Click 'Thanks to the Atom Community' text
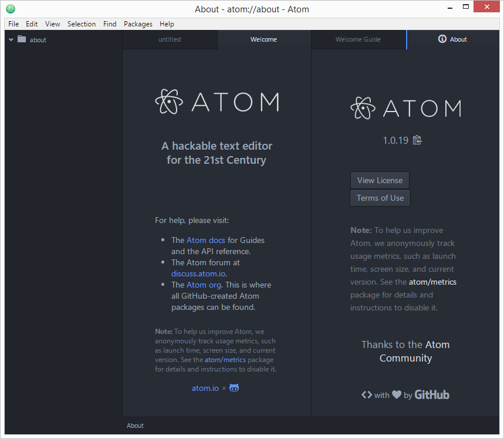Image resolution: width=504 pixels, height=439 pixels. (405, 351)
